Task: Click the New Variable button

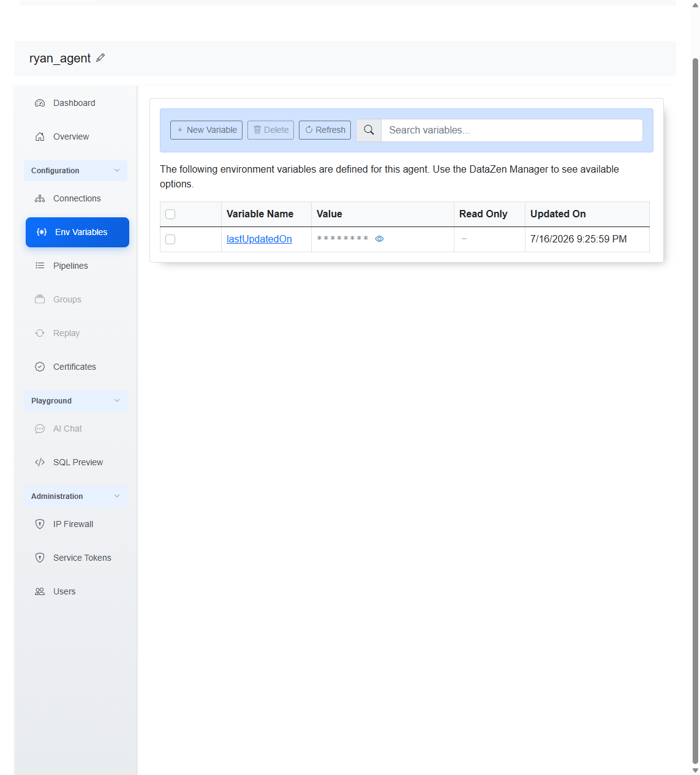Action: (206, 130)
